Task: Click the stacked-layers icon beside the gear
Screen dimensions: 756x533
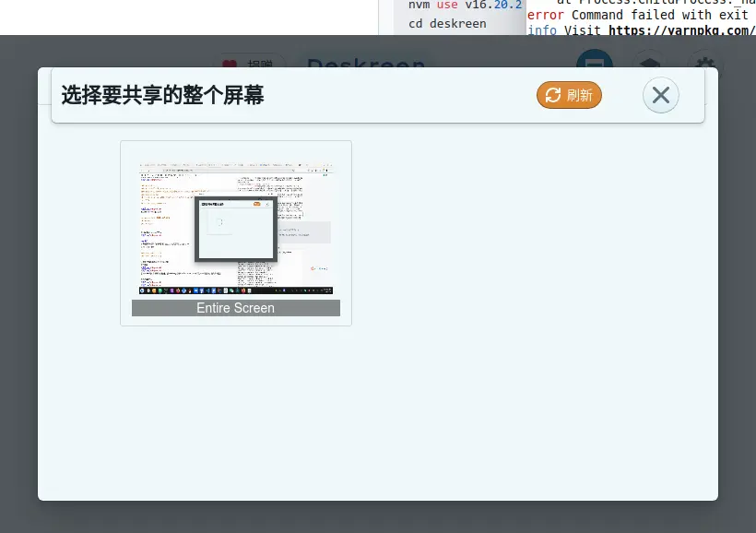Action: point(648,65)
